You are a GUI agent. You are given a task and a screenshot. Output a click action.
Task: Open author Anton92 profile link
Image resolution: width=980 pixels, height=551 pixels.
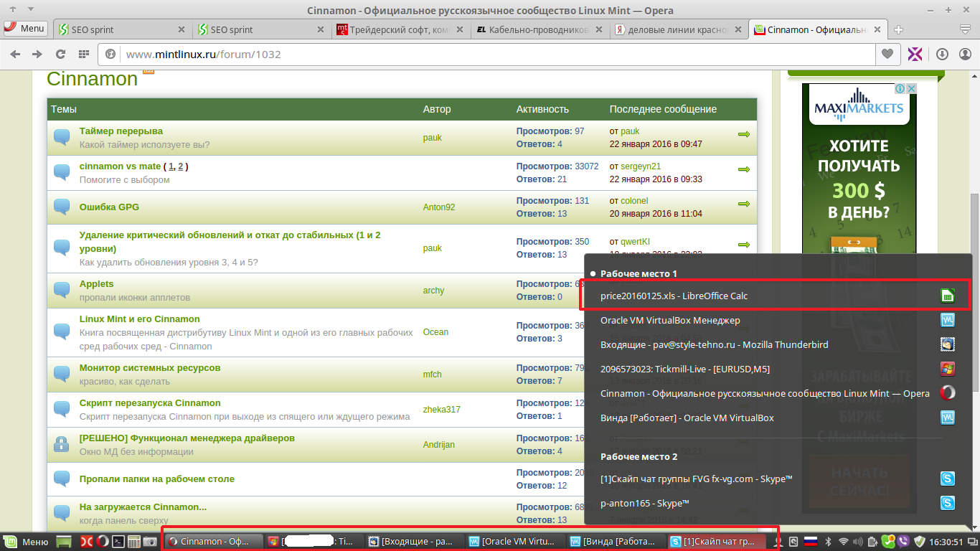pos(438,207)
